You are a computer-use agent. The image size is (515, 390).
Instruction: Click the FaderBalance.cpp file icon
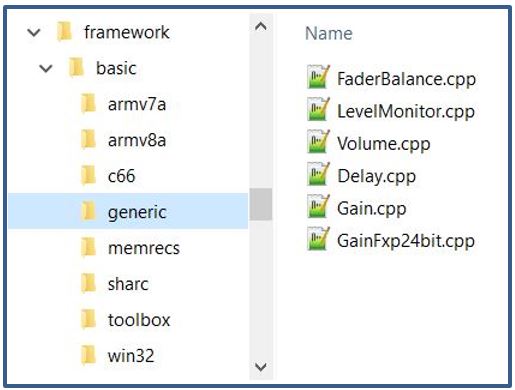tap(318, 77)
